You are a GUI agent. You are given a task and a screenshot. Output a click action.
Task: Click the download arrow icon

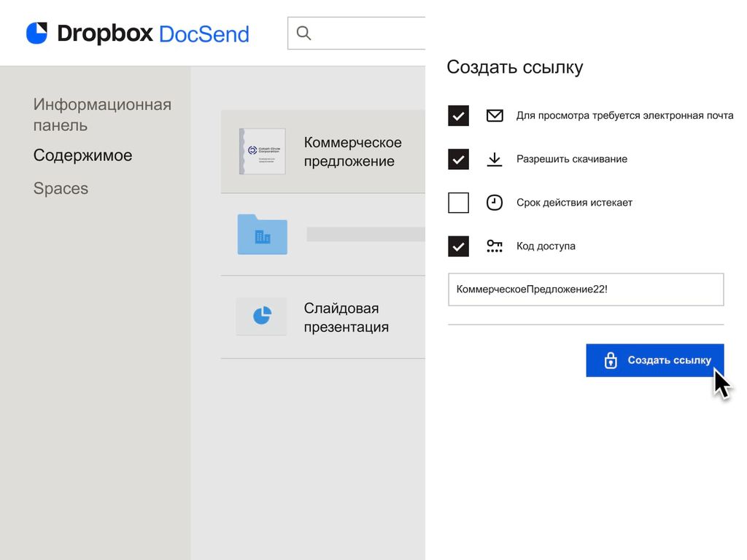tap(495, 159)
